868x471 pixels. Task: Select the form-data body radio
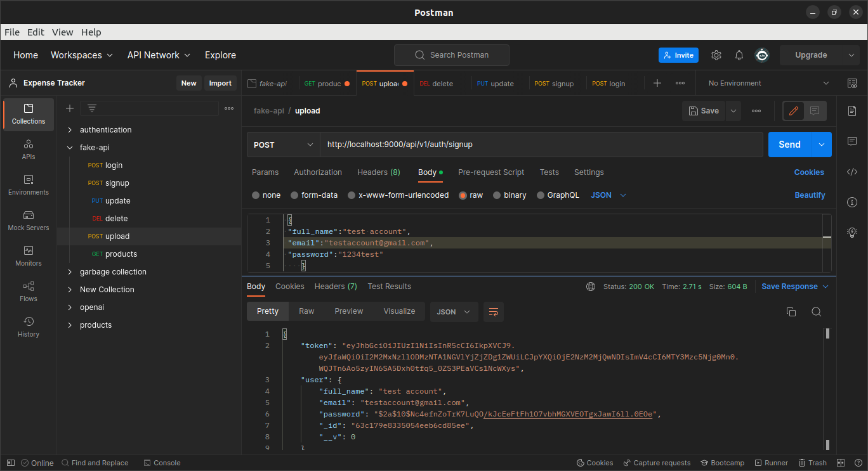click(294, 195)
